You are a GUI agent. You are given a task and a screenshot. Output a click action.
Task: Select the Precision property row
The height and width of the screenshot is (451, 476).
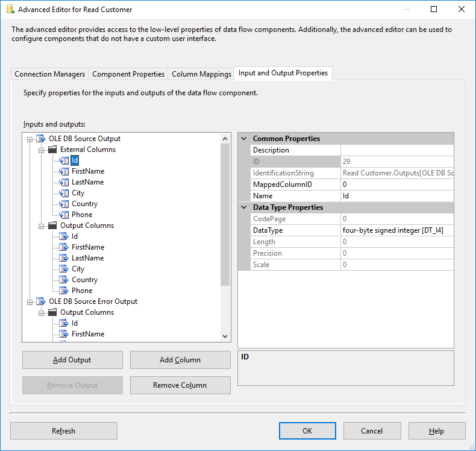click(352, 253)
